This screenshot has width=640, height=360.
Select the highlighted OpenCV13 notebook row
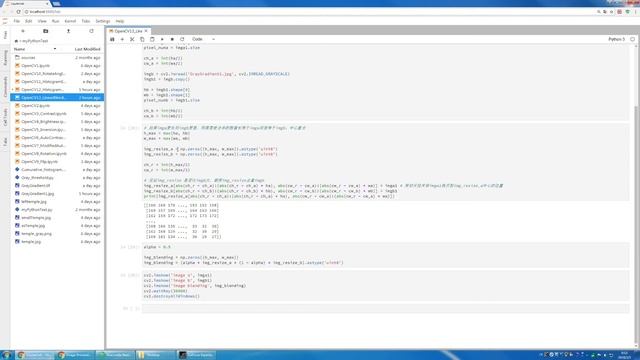pyautogui.click(x=57, y=98)
